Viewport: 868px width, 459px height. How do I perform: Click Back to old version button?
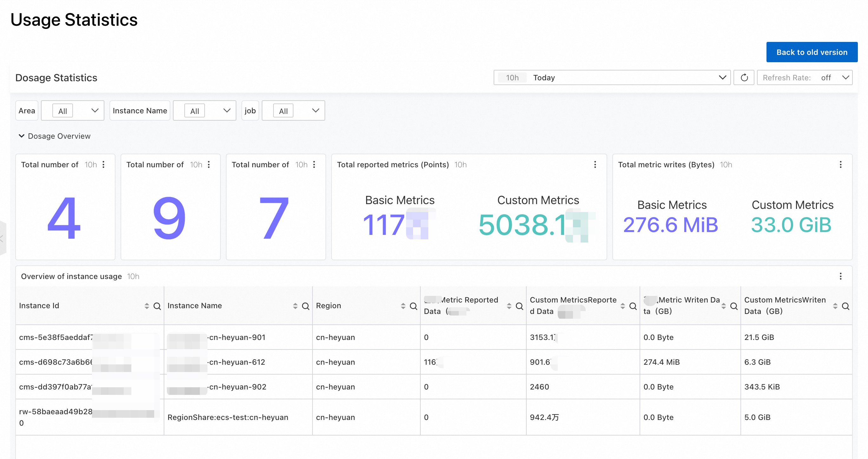pos(812,52)
